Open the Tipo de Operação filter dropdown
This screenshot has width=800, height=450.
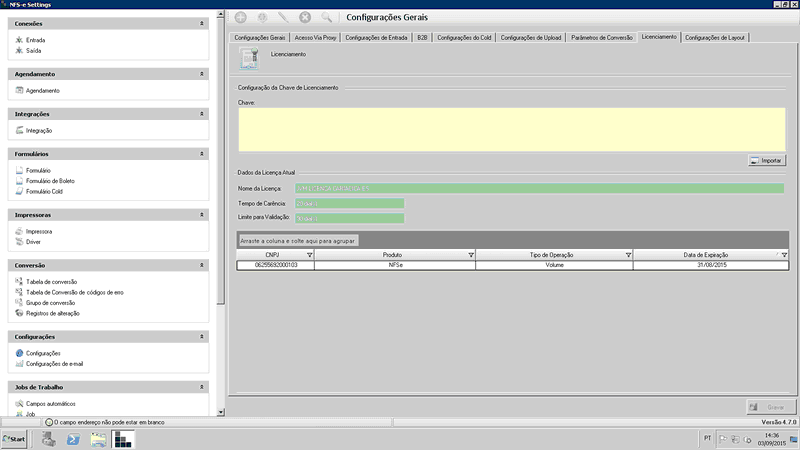(628, 256)
